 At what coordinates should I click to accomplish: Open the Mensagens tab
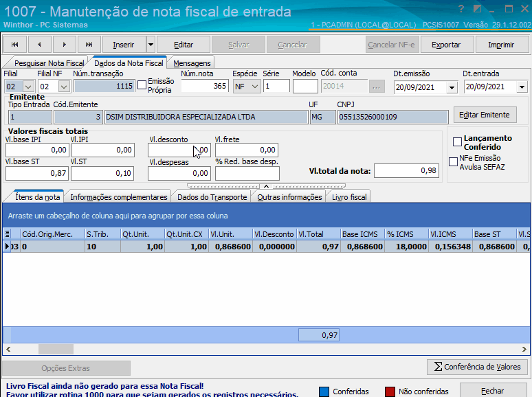(x=192, y=63)
